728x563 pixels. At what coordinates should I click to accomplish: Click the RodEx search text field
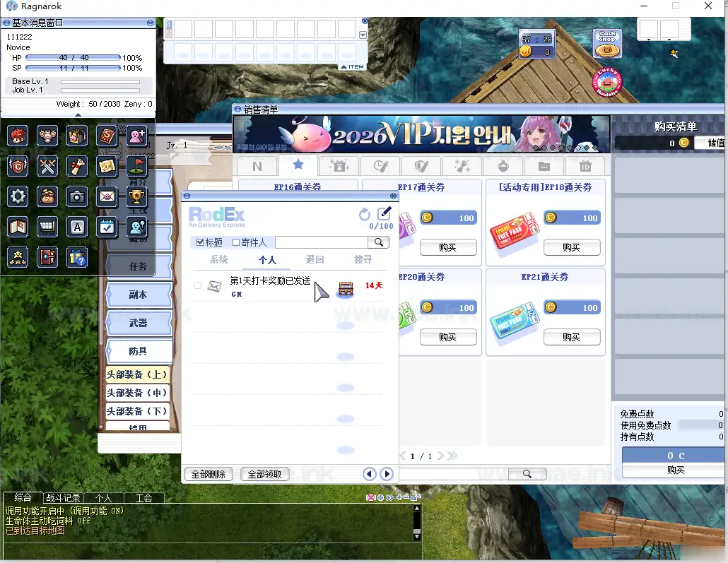click(x=322, y=242)
